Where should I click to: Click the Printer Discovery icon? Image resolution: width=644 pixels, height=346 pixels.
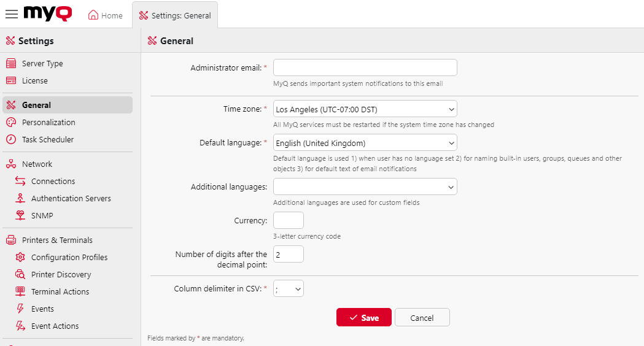[x=20, y=275]
